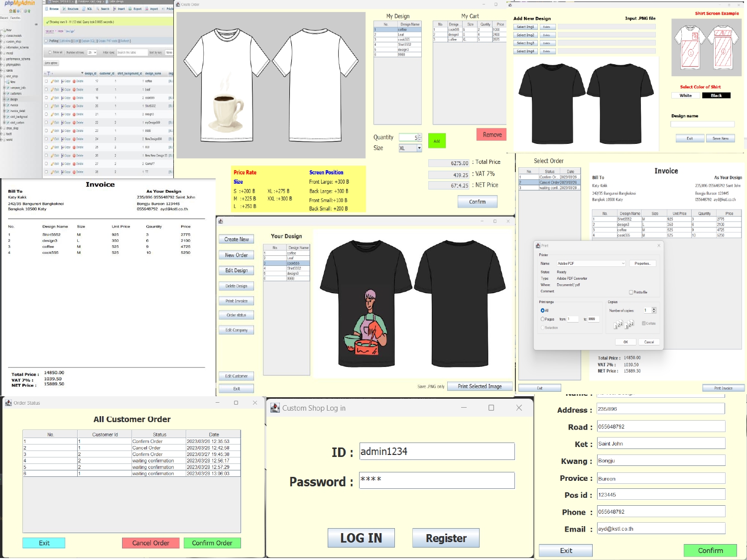
Task: Click the green Confirm Order button
Action: [x=212, y=543]
